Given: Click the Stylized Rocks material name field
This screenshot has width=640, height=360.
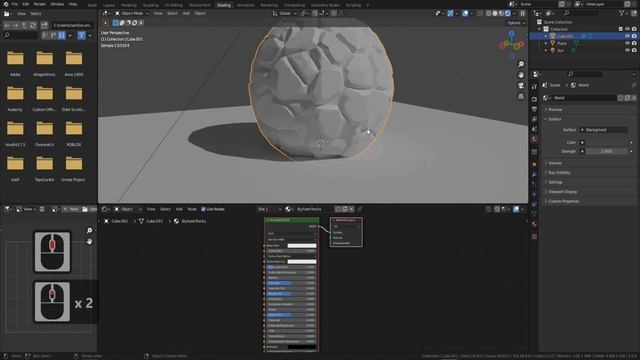Looking at the screenshot, I should 313,209.
